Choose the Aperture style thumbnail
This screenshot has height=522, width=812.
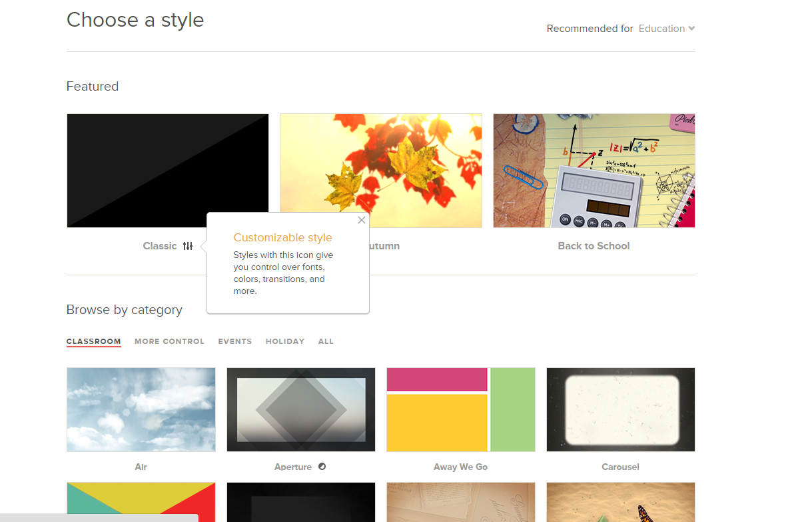[300, 409]
